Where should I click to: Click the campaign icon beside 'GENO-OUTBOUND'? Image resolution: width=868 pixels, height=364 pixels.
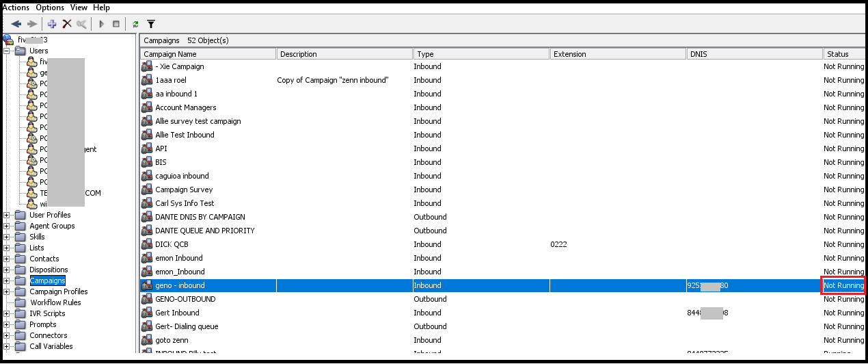tap(147, 299)
